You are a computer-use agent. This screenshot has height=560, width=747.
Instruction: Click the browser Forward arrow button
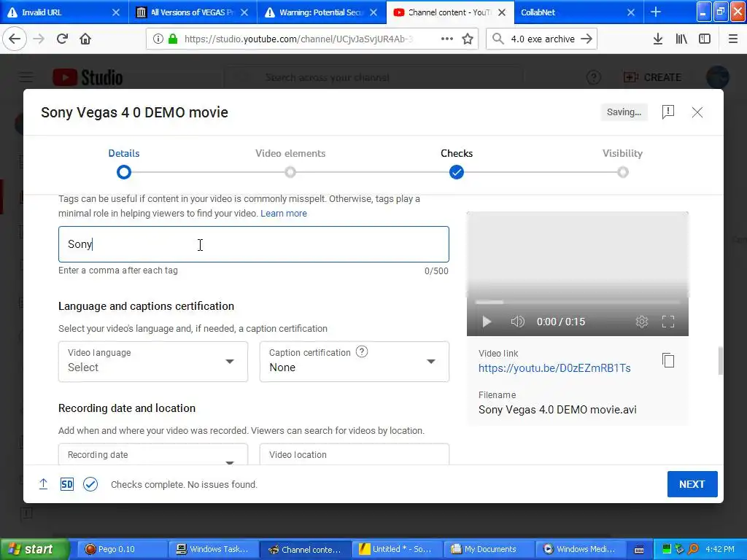point(39,39)
